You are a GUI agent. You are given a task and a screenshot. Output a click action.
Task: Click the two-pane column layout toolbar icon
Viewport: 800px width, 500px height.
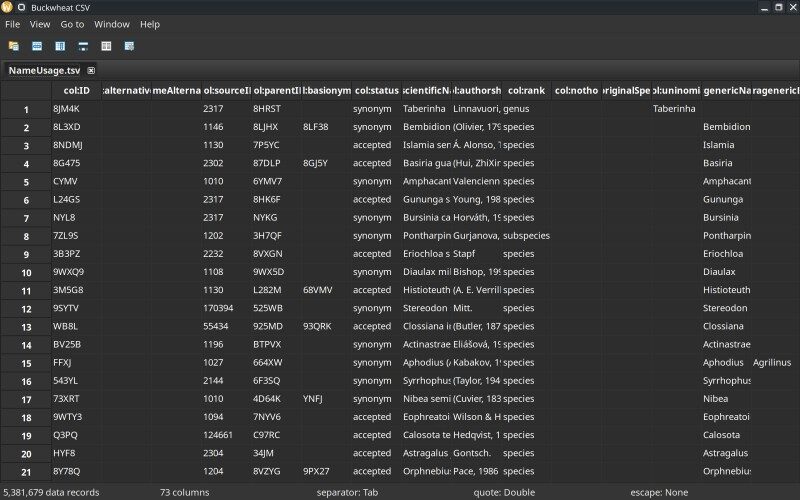tap(106, 46)
